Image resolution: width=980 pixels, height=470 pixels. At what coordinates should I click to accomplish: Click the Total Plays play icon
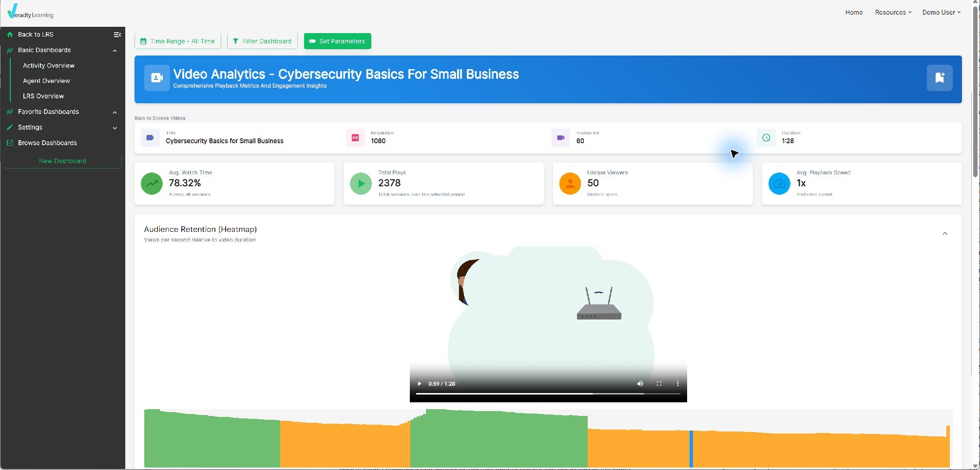click(361, 184)
